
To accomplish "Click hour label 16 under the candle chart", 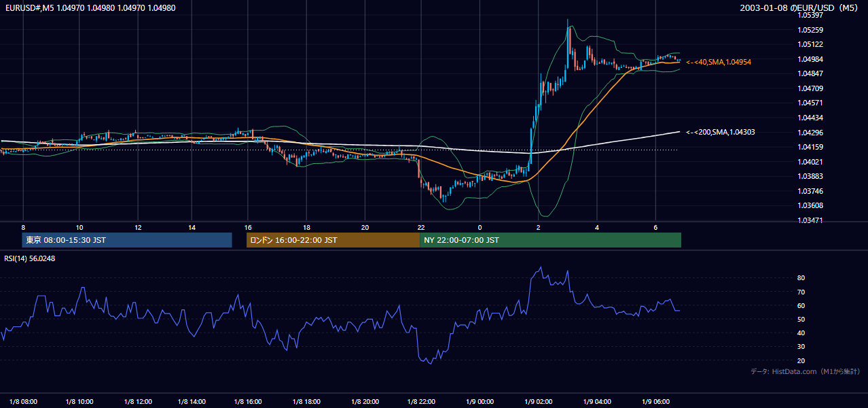I will click(248, 227).
